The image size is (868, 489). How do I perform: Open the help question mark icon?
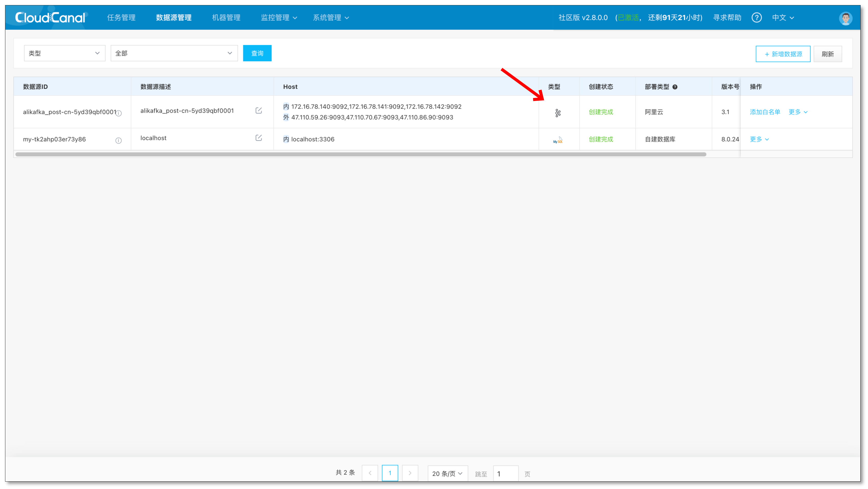coord(756,18)
